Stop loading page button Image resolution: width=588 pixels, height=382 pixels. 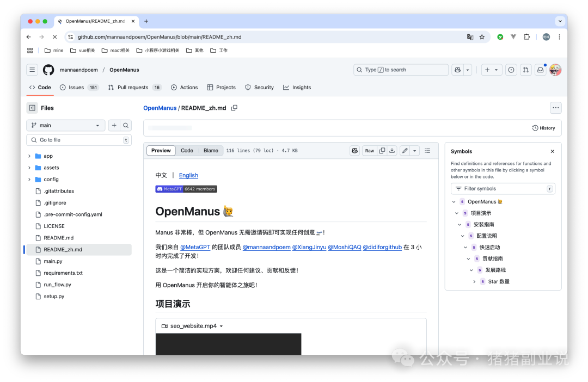(54, 37)
